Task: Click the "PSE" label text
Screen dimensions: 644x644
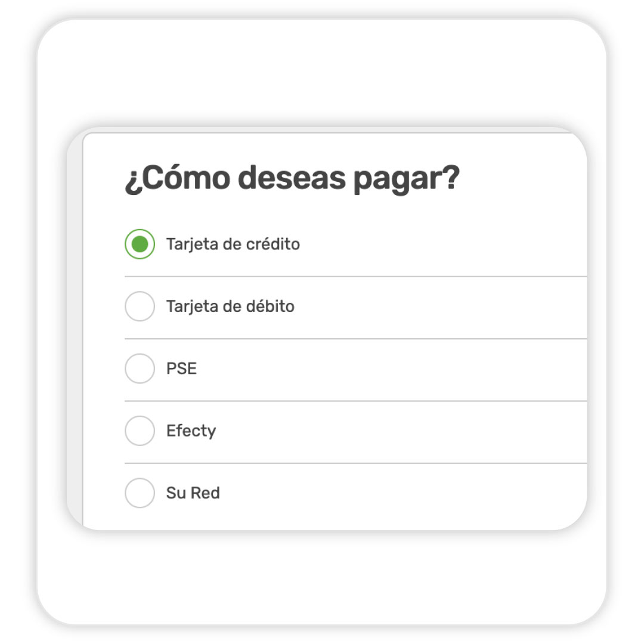Action: [181, 369]
